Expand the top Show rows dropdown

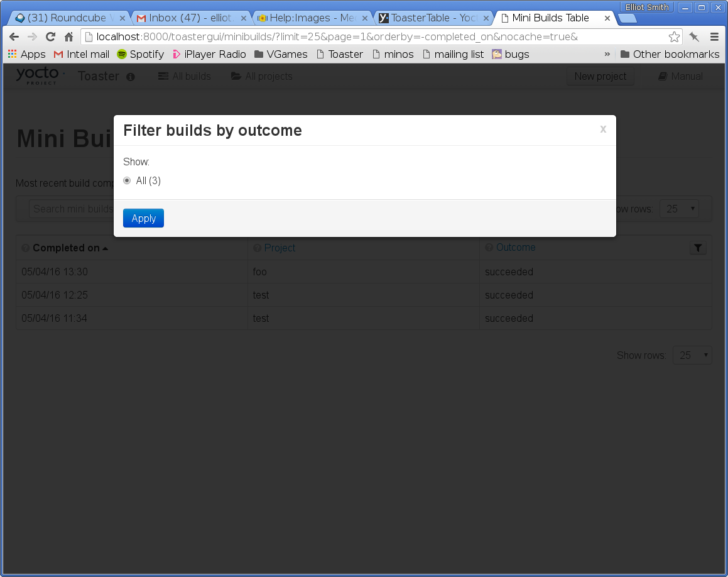(679, 209)
